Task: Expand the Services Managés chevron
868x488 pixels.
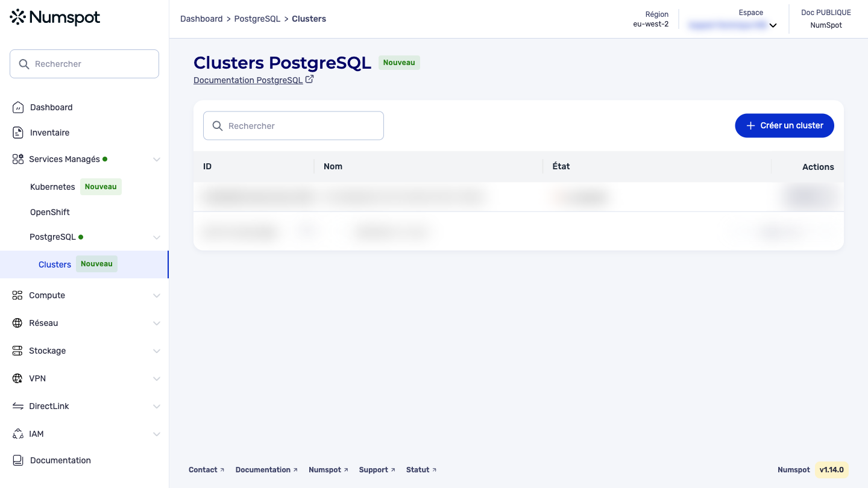Action: [157, 160]
